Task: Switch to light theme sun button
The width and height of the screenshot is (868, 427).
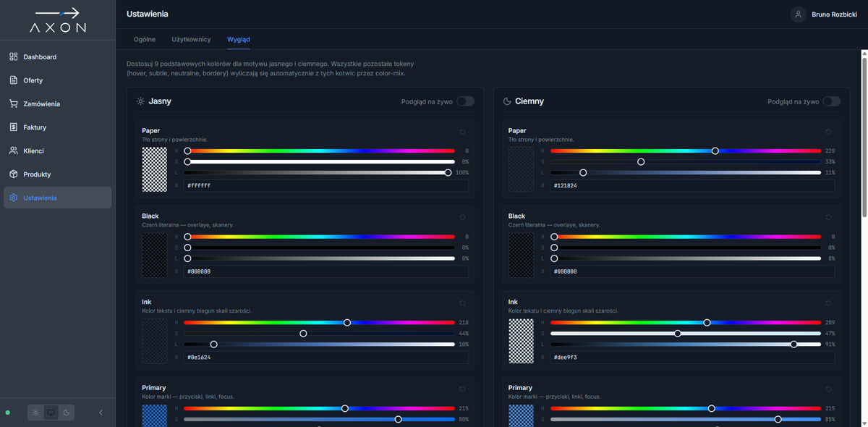Action: [35, 413]
